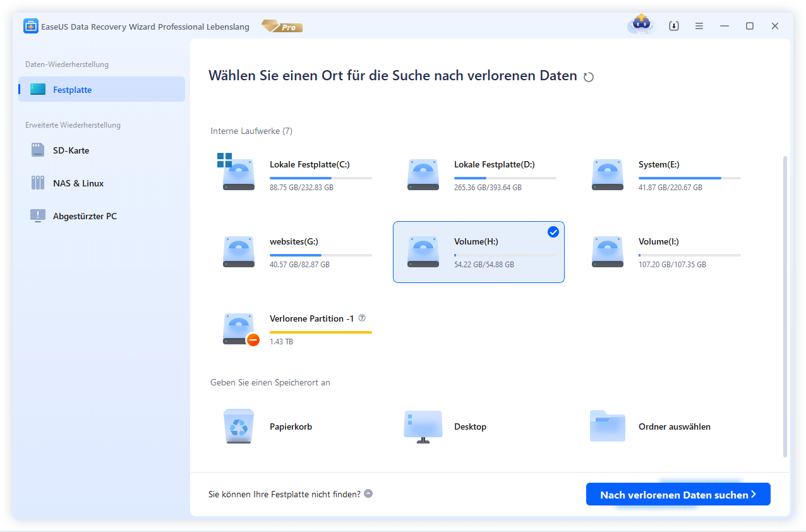The width and height of the screenshot is (806, 532).
Task: Click '41.87 GB/220.67 GB' size text
Action: (670, 188)
